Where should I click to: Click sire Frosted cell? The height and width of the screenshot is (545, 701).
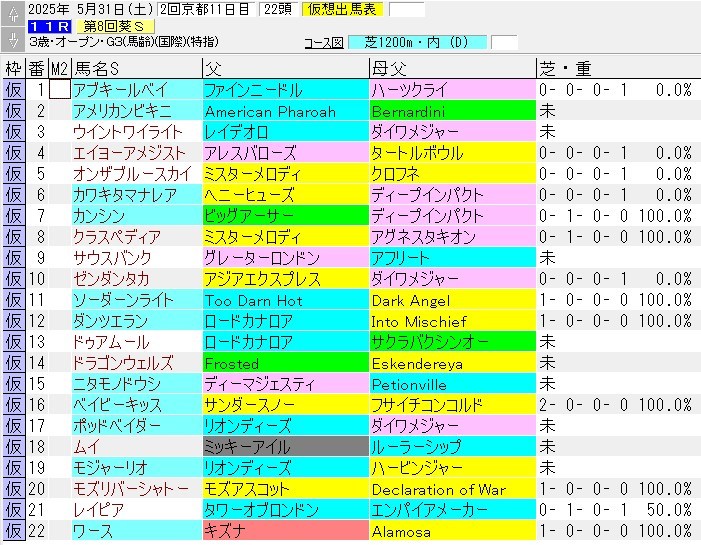tap(286, 363)
